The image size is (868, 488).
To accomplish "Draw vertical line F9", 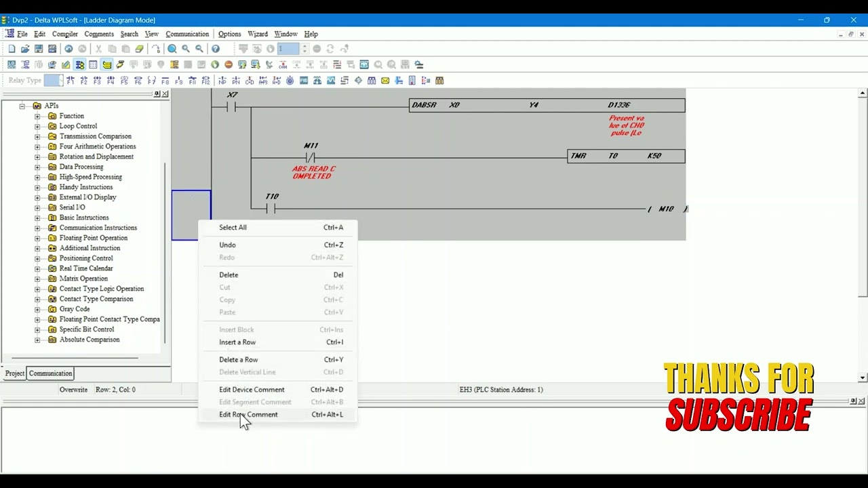I will (x=179, y=81).
